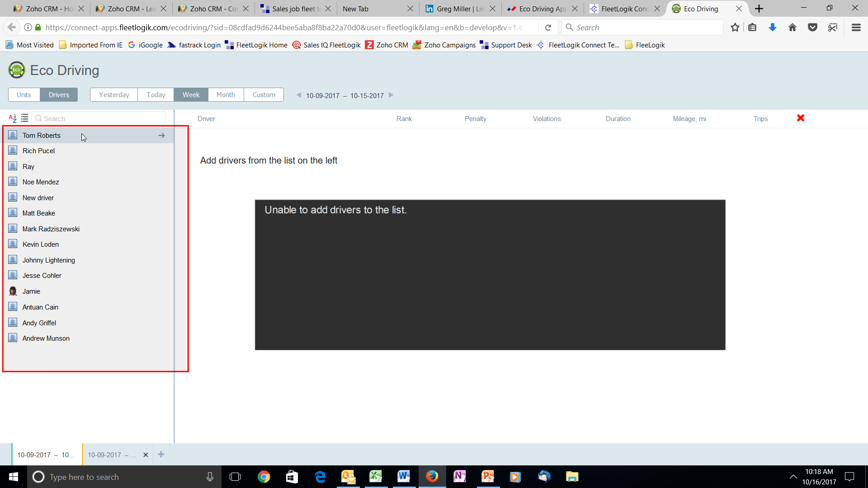Switch to Units view
This screenshot has height=488, width=868.
(x=24, y=95)
